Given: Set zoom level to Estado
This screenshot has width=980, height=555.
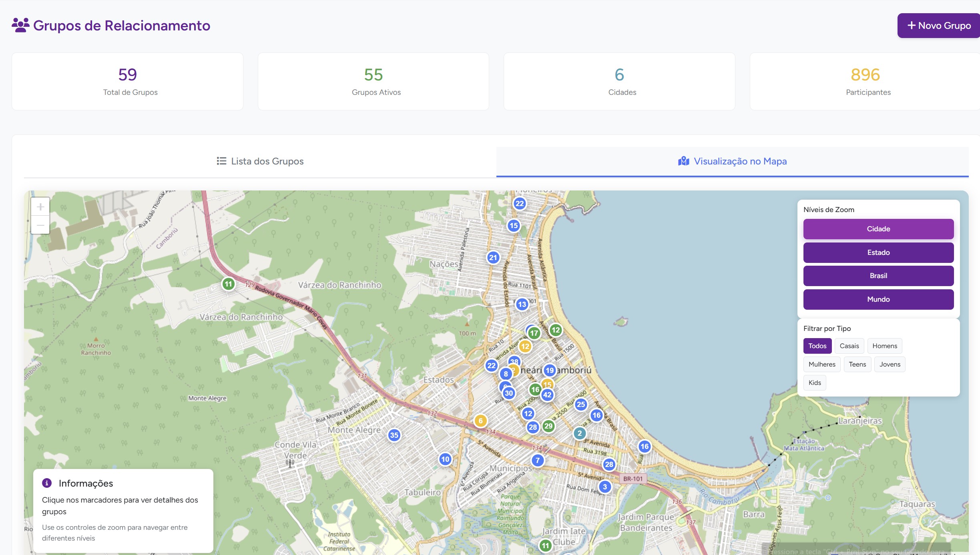Looking at the screenshot, I should [878, 252].
